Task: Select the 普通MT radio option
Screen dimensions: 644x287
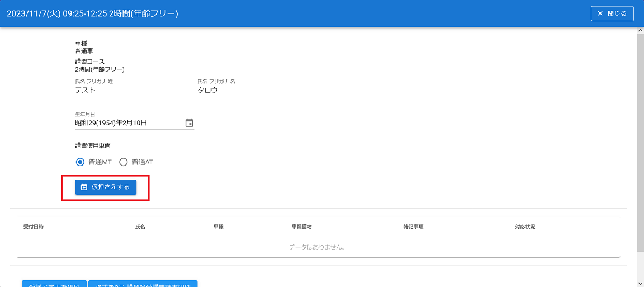Action: pos(80,162)
